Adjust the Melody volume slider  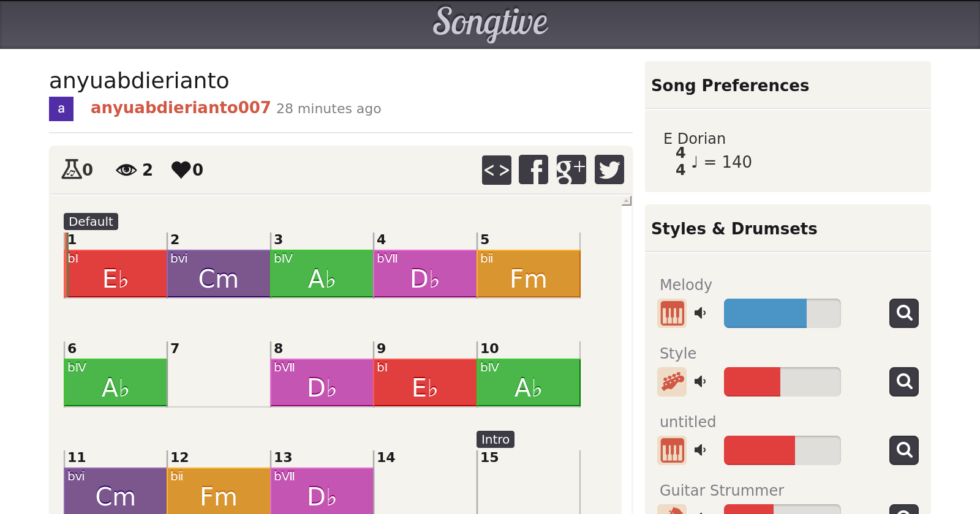[782, 313]
